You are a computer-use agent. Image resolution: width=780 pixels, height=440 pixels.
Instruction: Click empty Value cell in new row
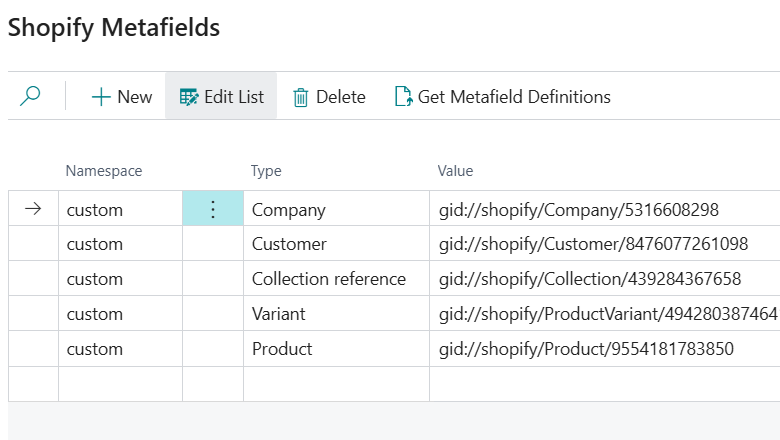point(605,384)
